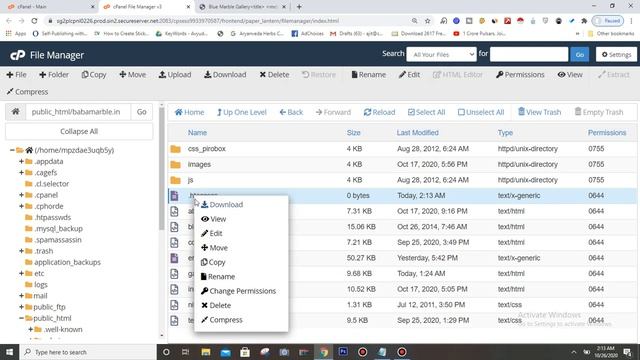Expand the .cphorde folder node
Viewport: 640px width, 360px height.
coord(21,206)
